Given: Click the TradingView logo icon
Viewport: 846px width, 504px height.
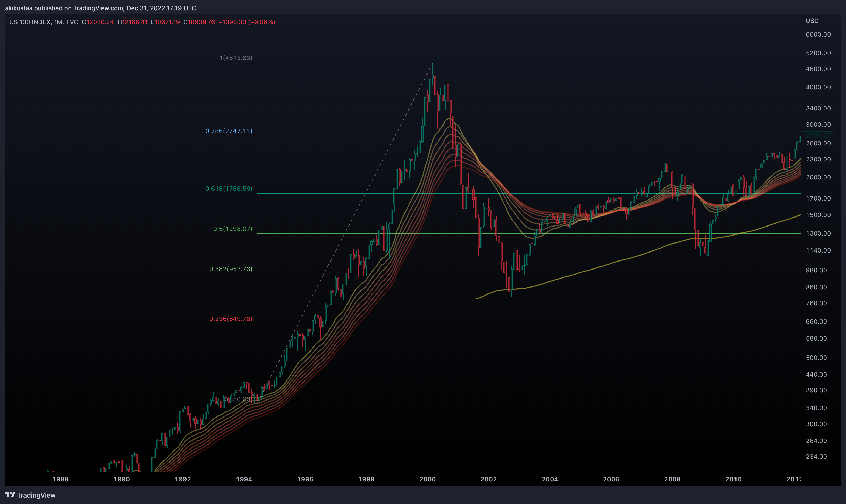Looking at the screenshot, I should (10, 495).
